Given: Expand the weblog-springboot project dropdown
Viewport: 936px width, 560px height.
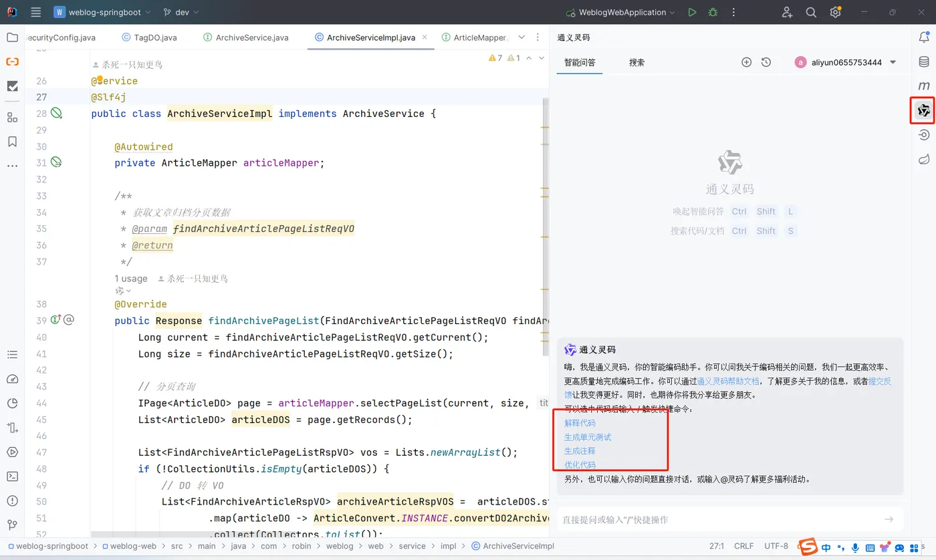Looking at the screenshot, I should [x=102, y=12].
